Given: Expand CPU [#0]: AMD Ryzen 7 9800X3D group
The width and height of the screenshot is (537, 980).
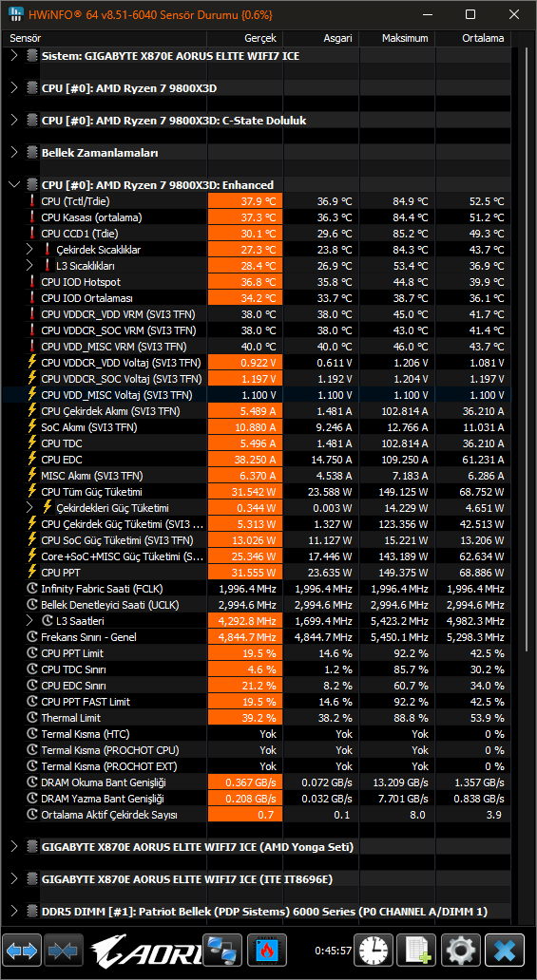Looking at the screenshot, I should (x=14, y=88).
